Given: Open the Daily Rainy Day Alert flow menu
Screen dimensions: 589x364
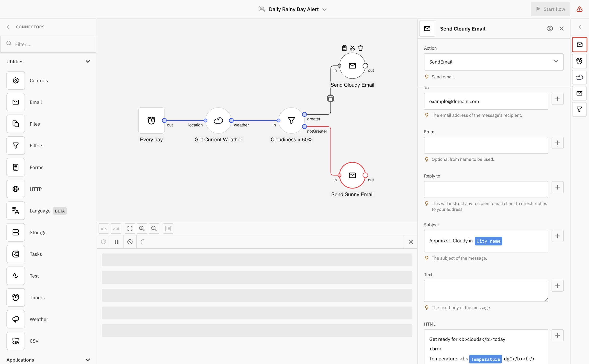Looking at the screenshot, I should coord(324,9).
